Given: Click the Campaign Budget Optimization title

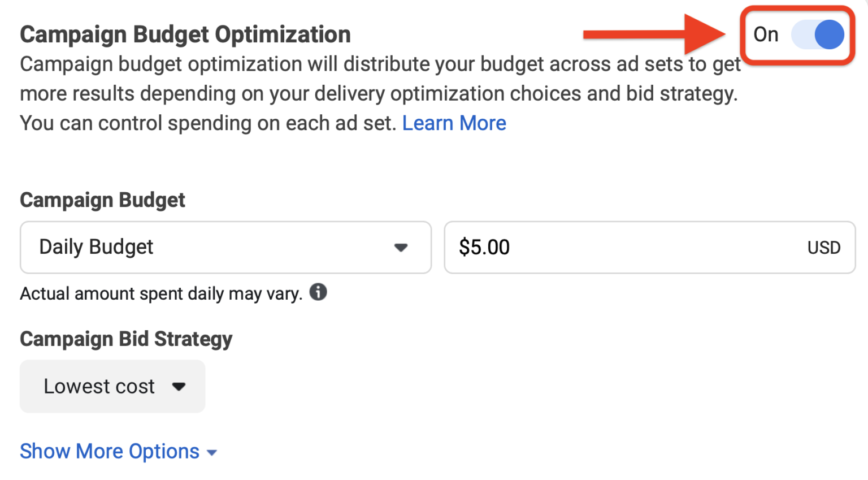Looking at the screenshot, I should (185, 34).
